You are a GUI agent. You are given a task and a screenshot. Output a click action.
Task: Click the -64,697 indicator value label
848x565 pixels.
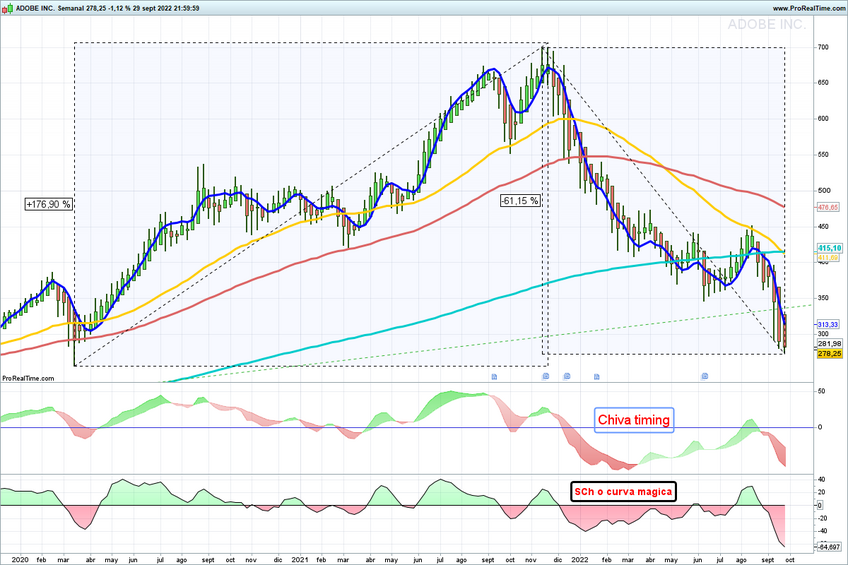click(829, 547)
